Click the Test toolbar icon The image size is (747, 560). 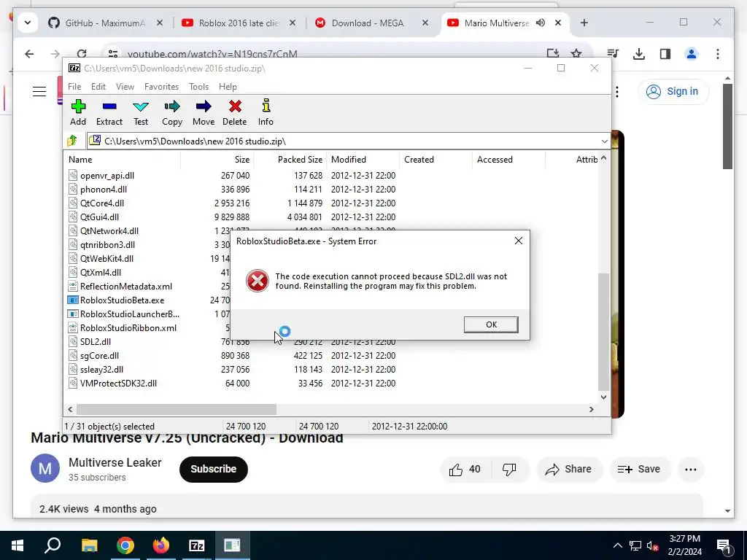pyautogui.click(x=141, y=112)
